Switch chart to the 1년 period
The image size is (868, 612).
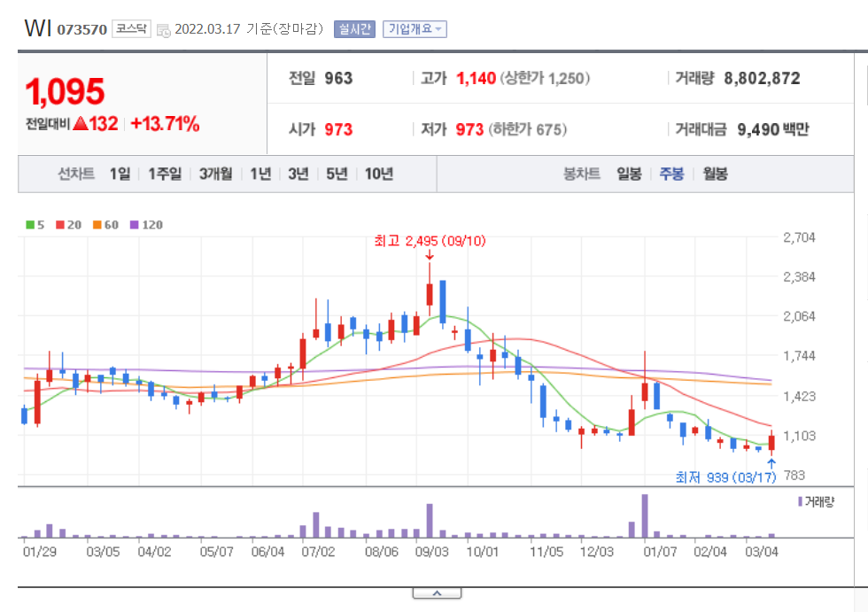(260, 174)
